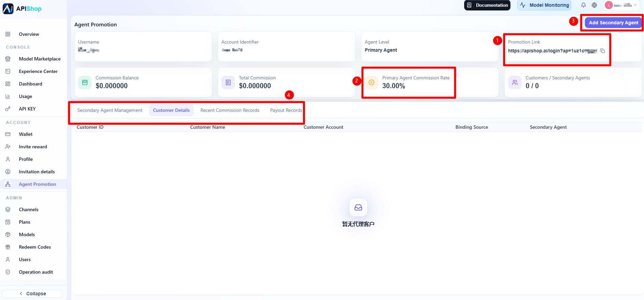Click the wallet icon in the sidebar
Image resolution: width=644 pixels, height=300 pixels.
point(8,134)
